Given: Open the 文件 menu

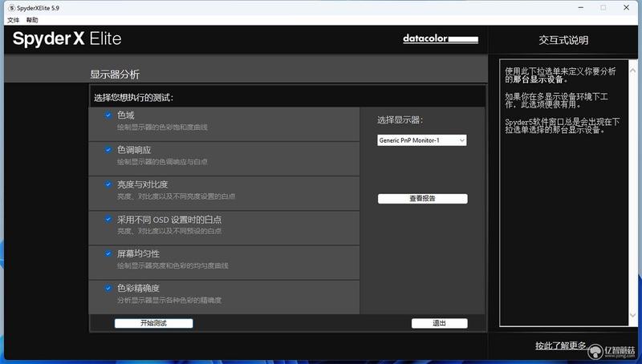Looking at the screenshot, I should pos(13,20).
